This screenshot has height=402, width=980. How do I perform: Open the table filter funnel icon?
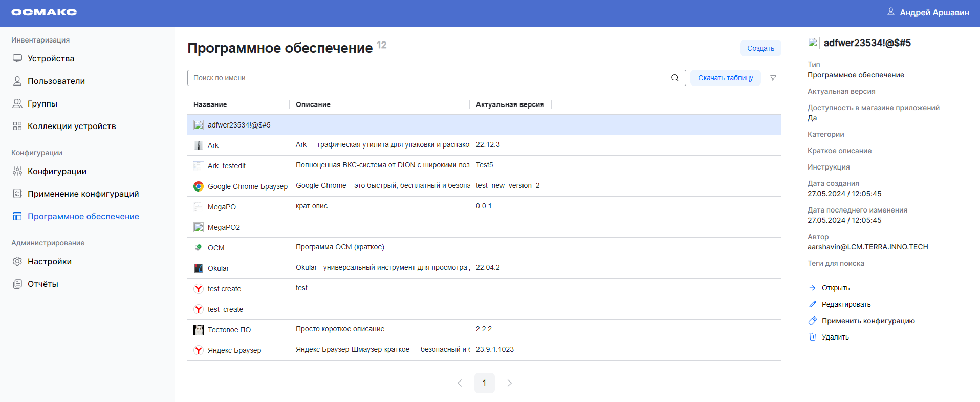click(773, 78)
